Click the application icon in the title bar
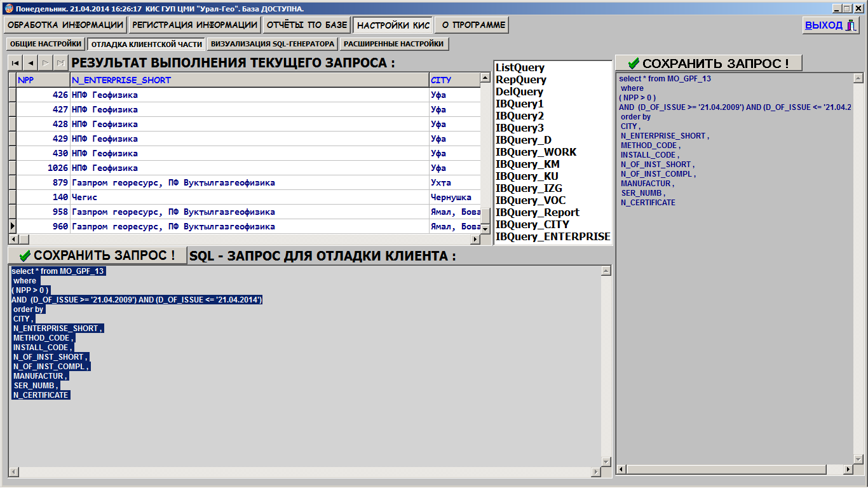Viewport: 868px width, 488px height. tap(9, 8)
